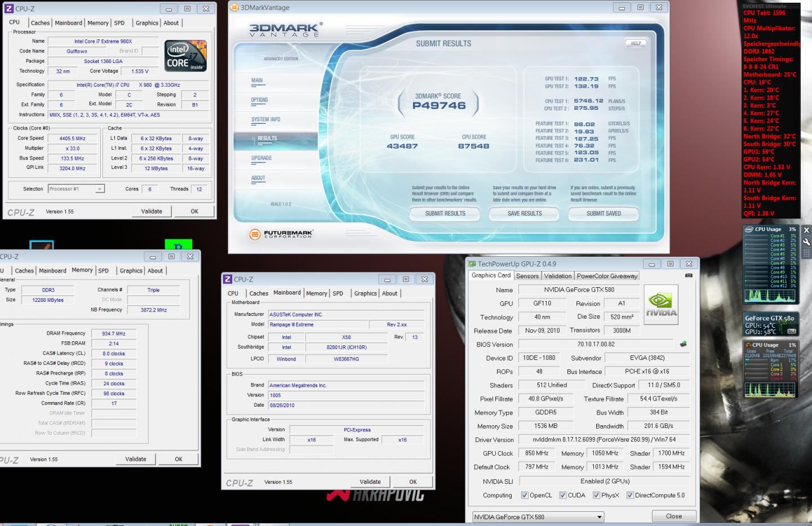Click the Core Speed value 4405.5 MHz
Viewport: 812px width, 526px height.
[x=72, y=139]
